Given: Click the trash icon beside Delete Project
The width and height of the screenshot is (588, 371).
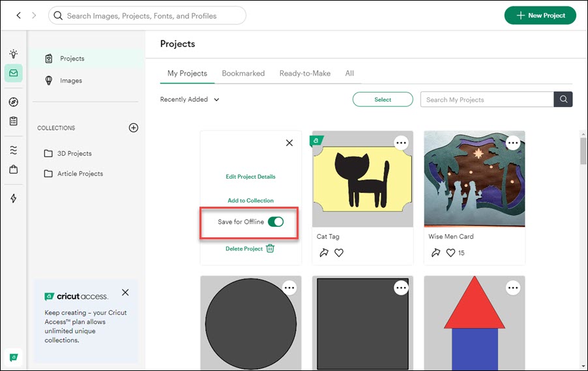Looking at the screenshot, I should [270, 248].
